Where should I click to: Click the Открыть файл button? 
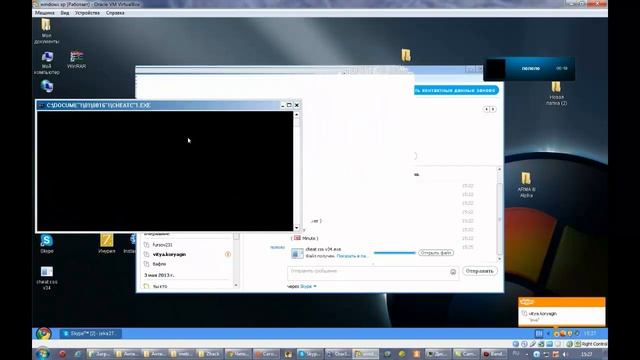click(x=436, y=253)
